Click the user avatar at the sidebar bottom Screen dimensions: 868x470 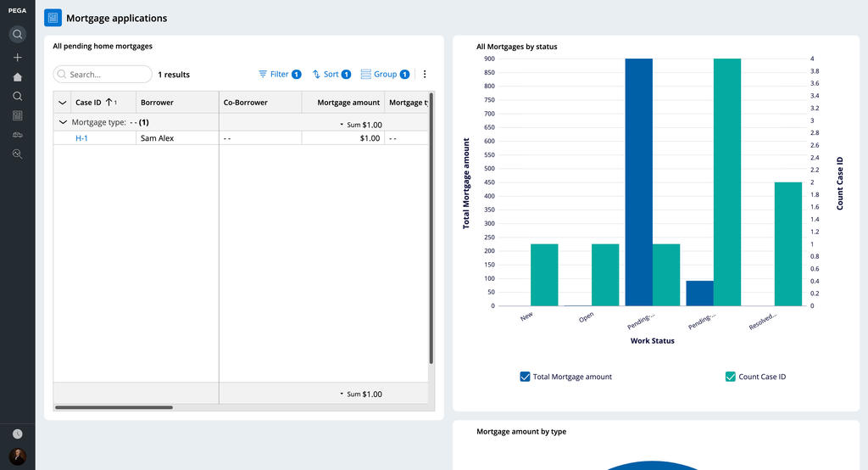tap(17, 456)
